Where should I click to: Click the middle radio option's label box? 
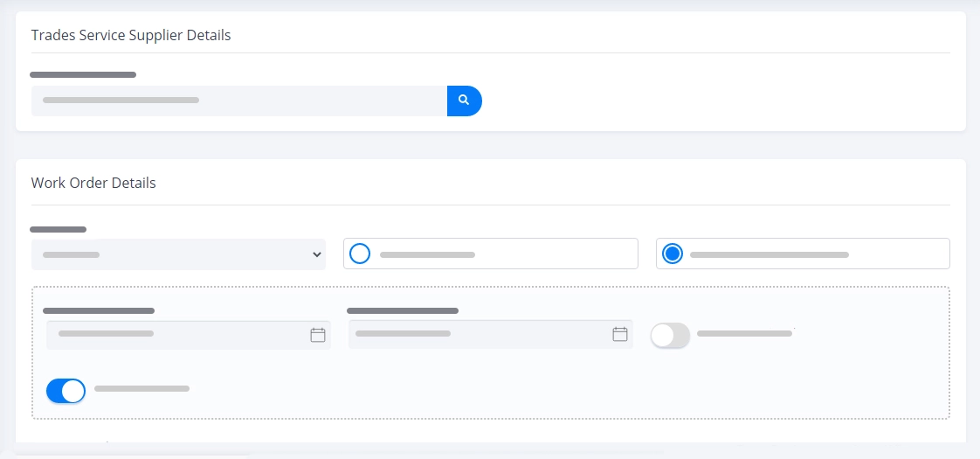(491, 254)
